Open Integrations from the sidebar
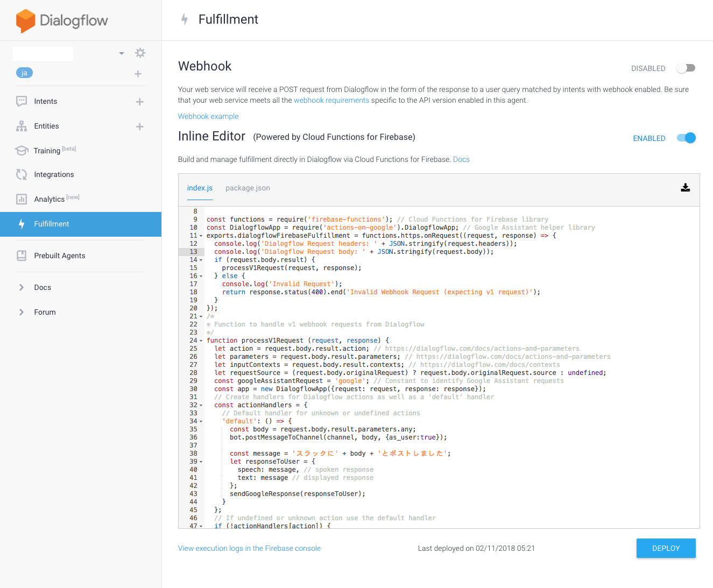 point(54,174)
